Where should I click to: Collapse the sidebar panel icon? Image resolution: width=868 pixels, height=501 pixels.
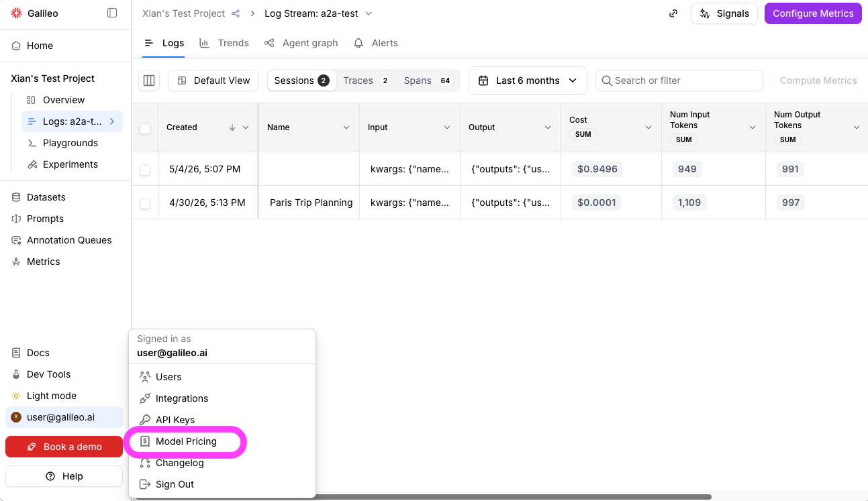tap(112, 13)
